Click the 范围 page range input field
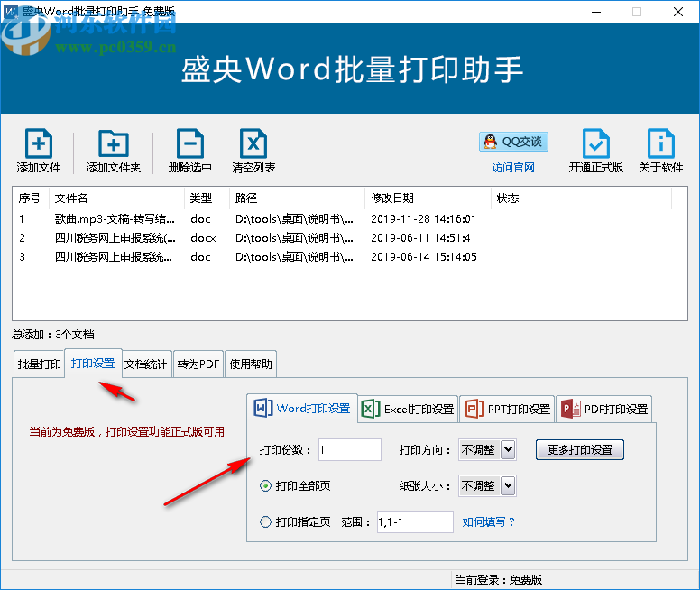Viewport: 700px width, 590px height. coord(415,521)
